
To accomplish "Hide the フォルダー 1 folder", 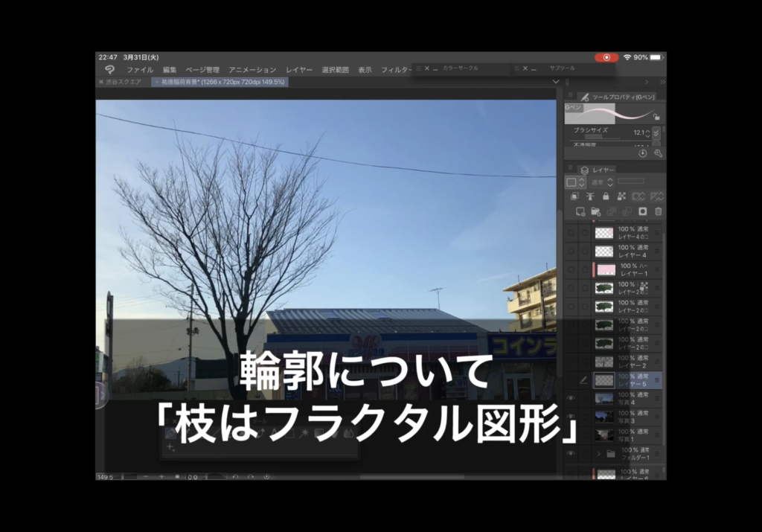I will pyautogui.click(x=571, y=453).
